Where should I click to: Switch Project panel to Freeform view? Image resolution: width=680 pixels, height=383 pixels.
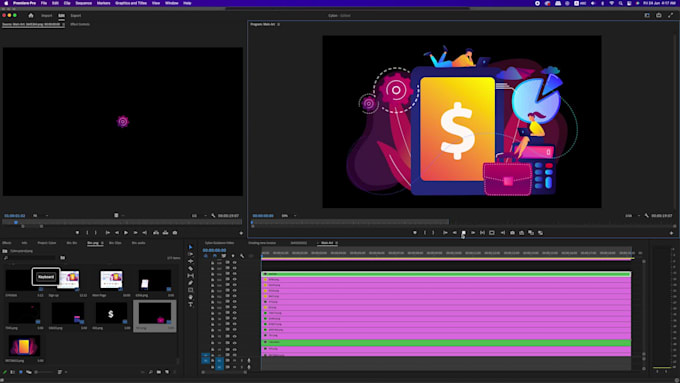(29, 372)
